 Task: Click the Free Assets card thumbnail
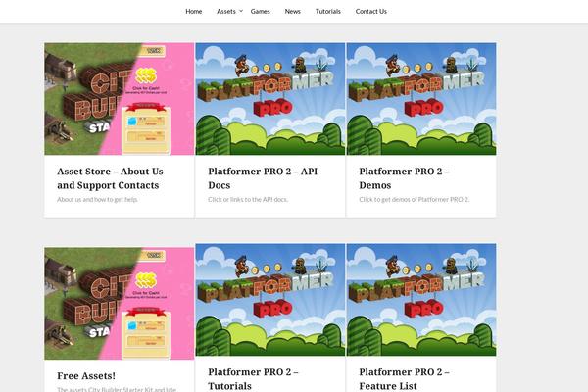tap(120, 303)
